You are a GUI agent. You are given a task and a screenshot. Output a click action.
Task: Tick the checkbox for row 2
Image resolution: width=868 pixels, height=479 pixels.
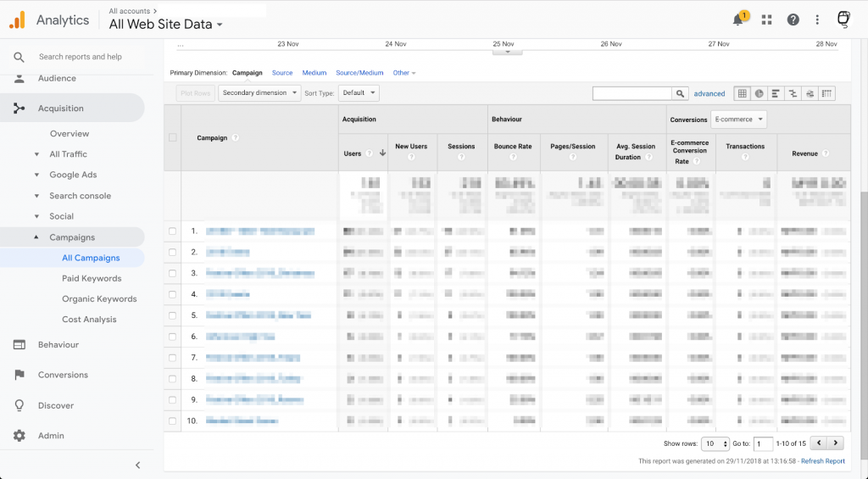(173, 252)
